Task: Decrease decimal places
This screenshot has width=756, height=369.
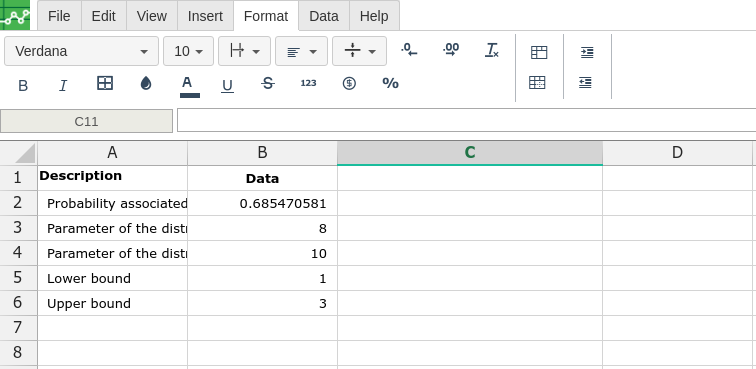Action: pos(409,49)
